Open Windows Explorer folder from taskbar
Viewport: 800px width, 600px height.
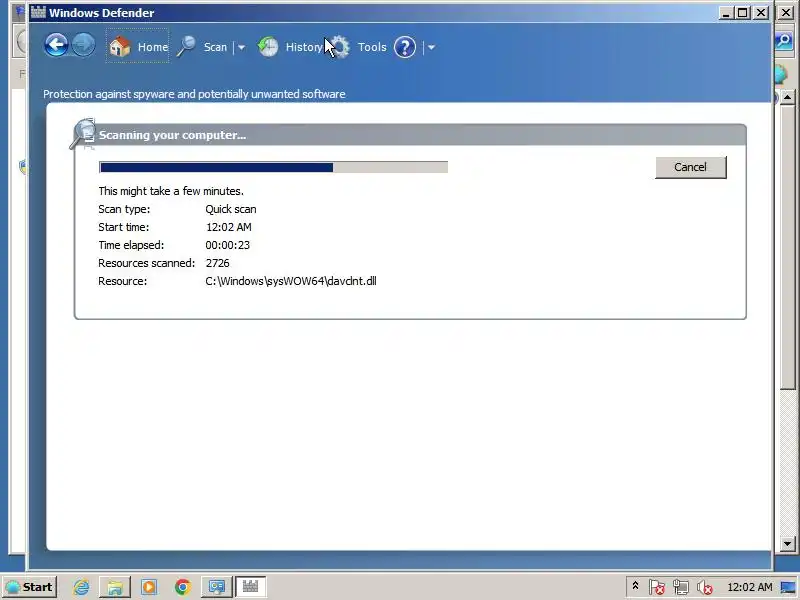coord(115,587)
